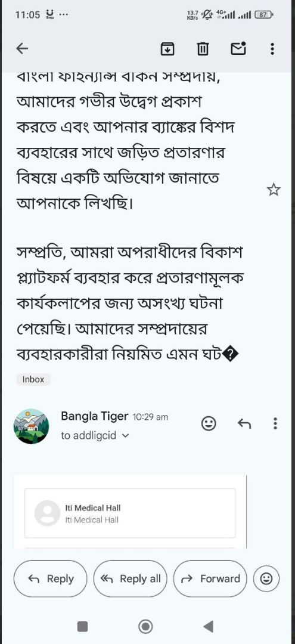
Task: Archive this email conversation
Action: point(167,49)
